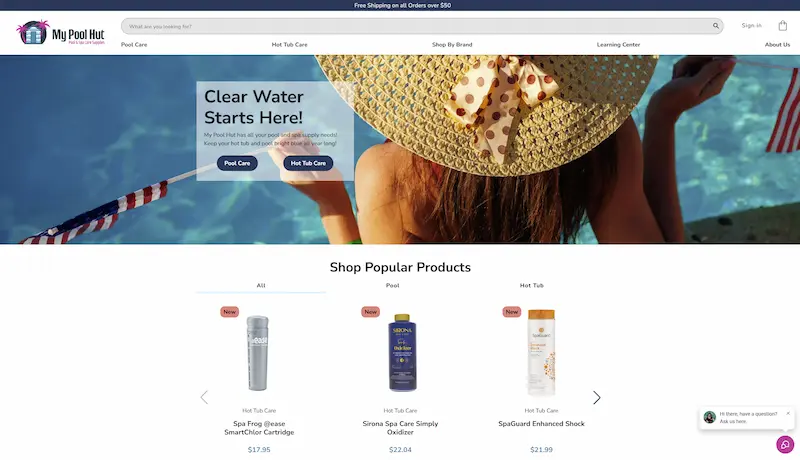Select the Pool products tab

(392, 286)
